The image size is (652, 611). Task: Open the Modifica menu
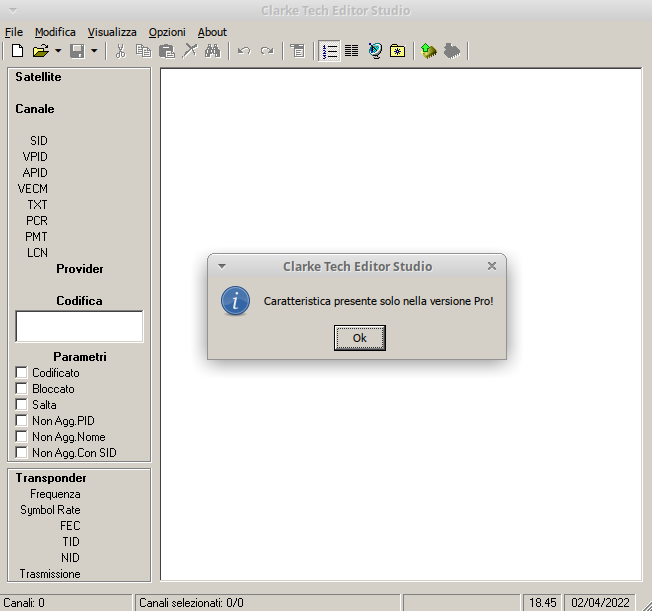pos(55,32)
